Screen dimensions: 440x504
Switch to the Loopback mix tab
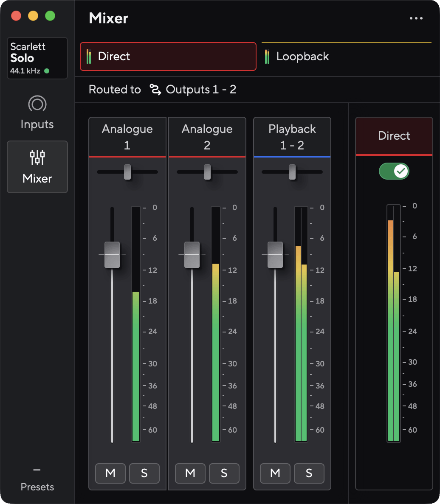[347, 56]
